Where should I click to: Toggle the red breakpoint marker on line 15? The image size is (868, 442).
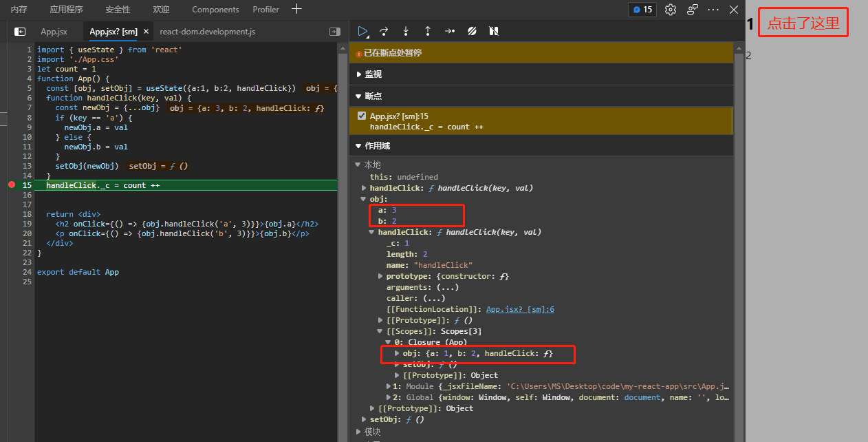tap(11, 185)
